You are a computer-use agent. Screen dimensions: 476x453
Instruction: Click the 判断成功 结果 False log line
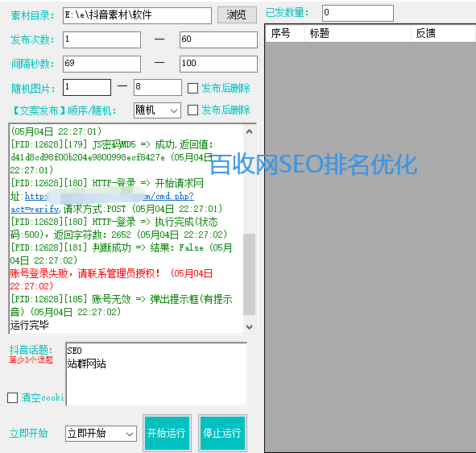pos(121,254)
